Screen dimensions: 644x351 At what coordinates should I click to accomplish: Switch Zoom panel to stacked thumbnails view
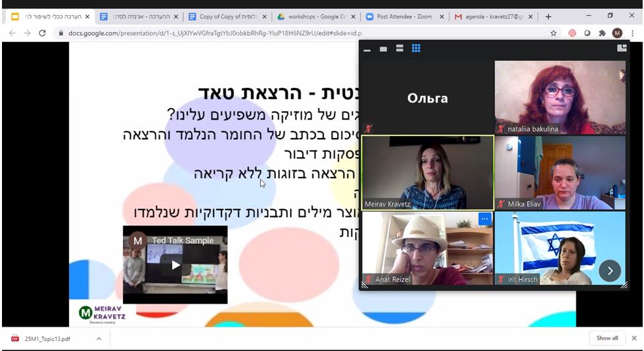tap(400, 49)
